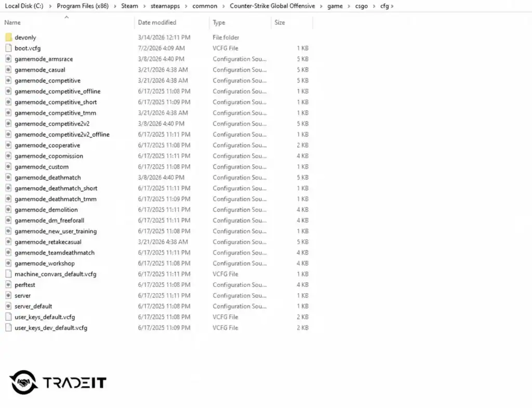
Task: Click the gamemode_armsrace config file icon
Action: 8,59
